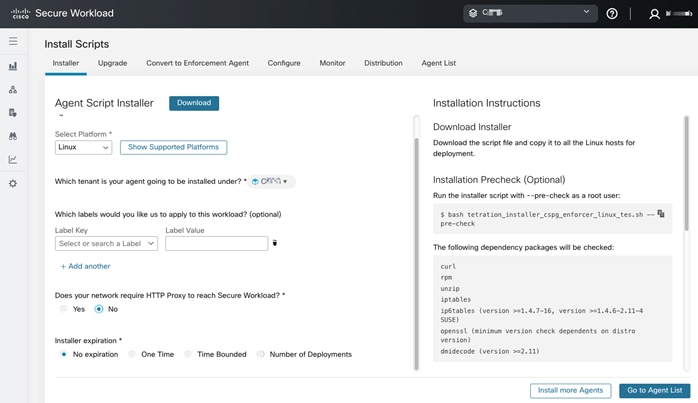Screen dimensions: 698x403
Task: Click the Cisco logo
Action: (20, 13)
